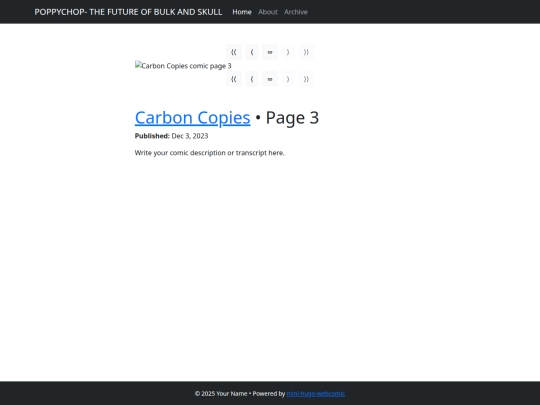Click the Poppychop site title
The height and width of the screenshot is (405, 540).
point(128,12)
